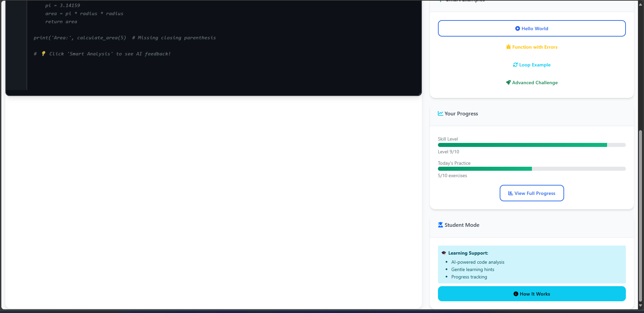Click the page scrollbar down arrow
The width and height of the screenshot is (644, 313).
point(640,306)
